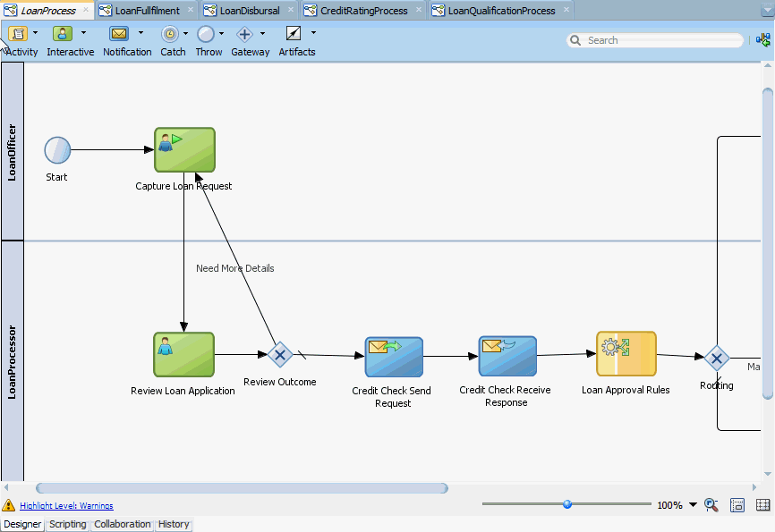Click the horizontal scrollbar thumb
The image size is (775, 532).
243,488
